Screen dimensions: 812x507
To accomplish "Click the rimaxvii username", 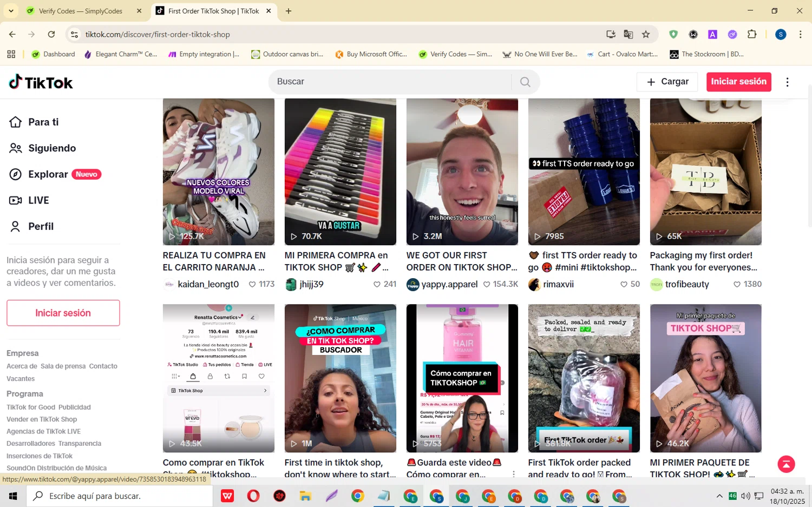I will tap(558, 284).
